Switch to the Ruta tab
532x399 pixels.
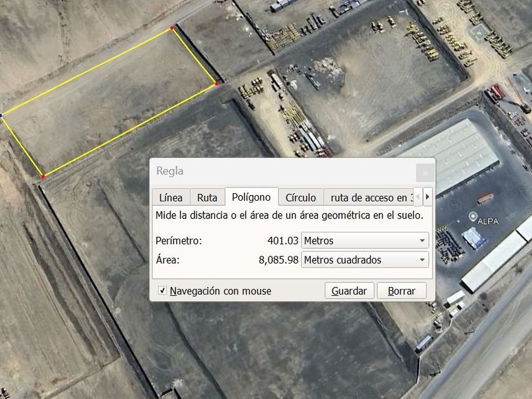click(207, 198)
